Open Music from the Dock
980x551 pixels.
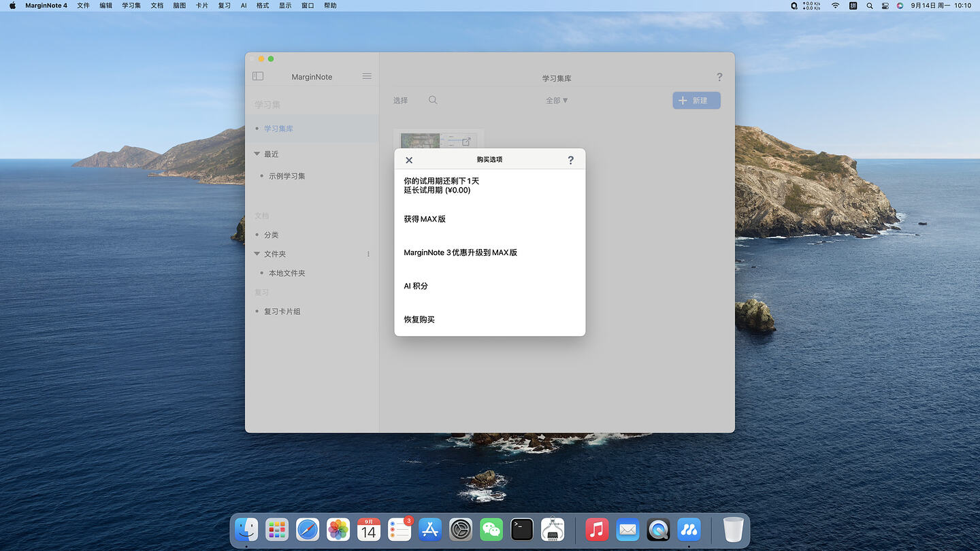click(597, 529)
